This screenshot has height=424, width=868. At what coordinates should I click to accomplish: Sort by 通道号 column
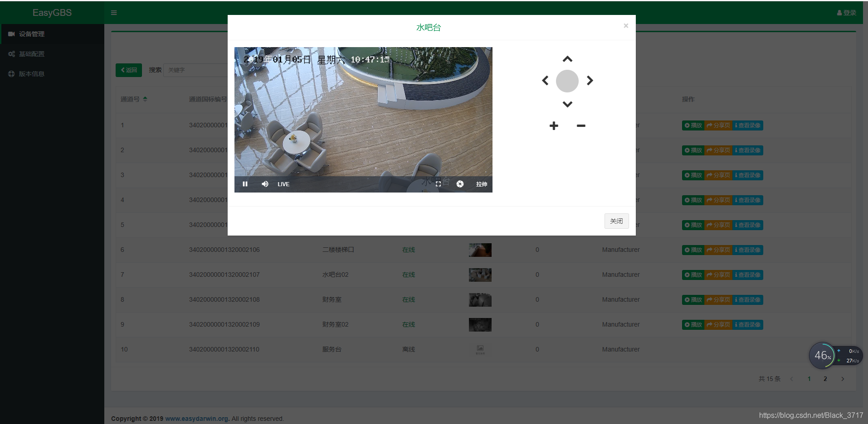tap(134, 99)
